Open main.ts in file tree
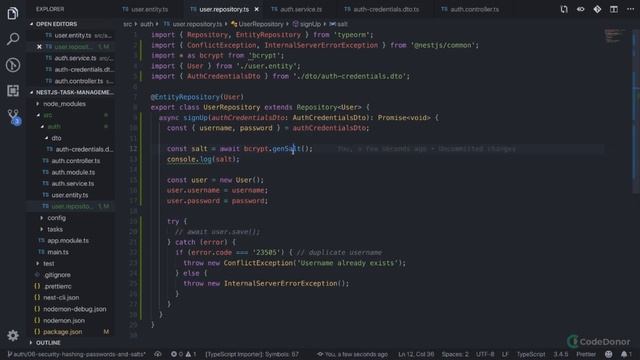Image resolution: width=640 pixels, height=360 pixels. [x=58, y=252]
